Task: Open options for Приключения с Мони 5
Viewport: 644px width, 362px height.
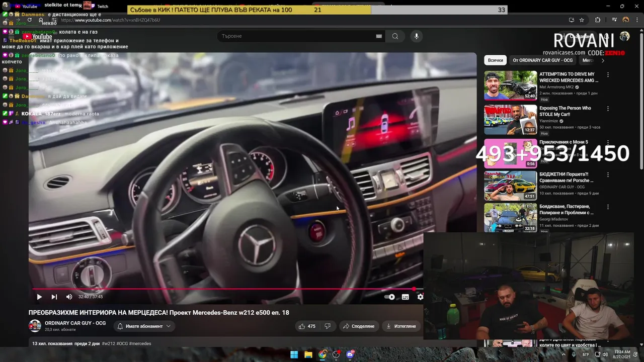Action: point(608,143)
